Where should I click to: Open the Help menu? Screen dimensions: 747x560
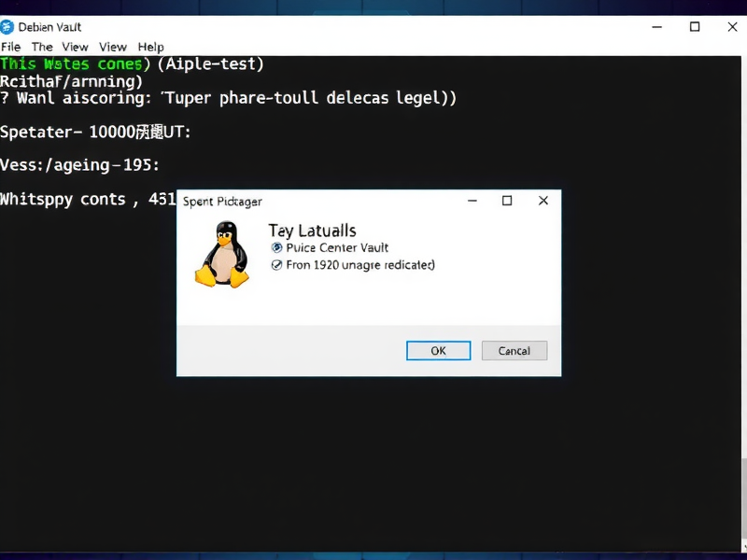point(150,47)
